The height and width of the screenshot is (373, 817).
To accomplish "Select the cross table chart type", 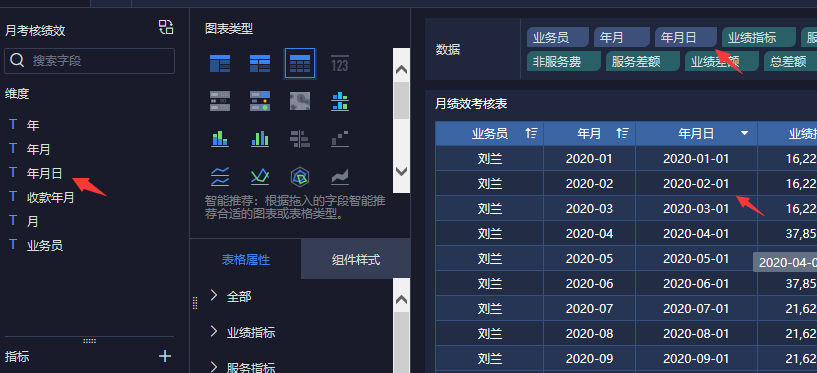I will pyautogui.click(x=260, y=64).
